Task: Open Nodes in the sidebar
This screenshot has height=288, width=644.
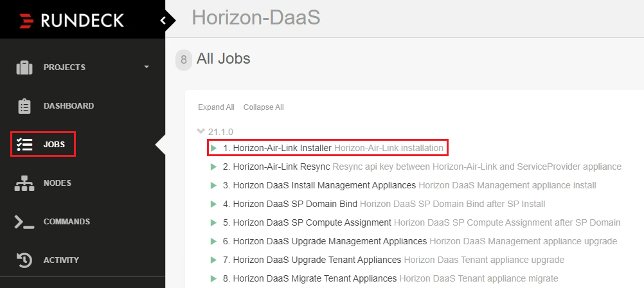Action: [57, 183]
